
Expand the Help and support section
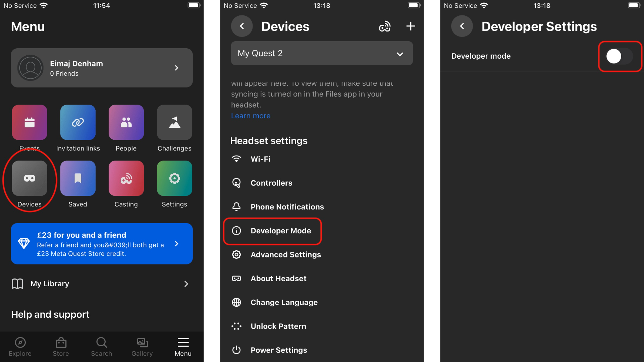pyautogui.click(x=50, y=314)
